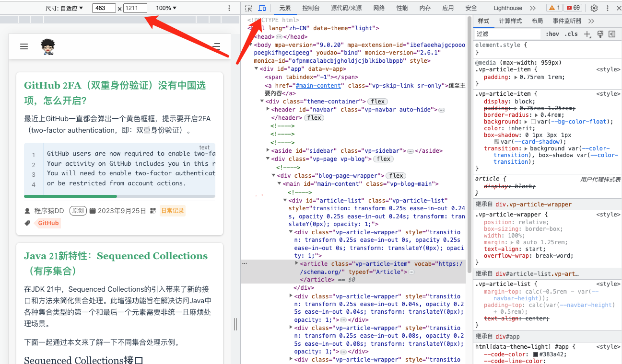Collapse the div id="app" node
Viewport: 622px width, 364px height.
(x=256, y=69)
